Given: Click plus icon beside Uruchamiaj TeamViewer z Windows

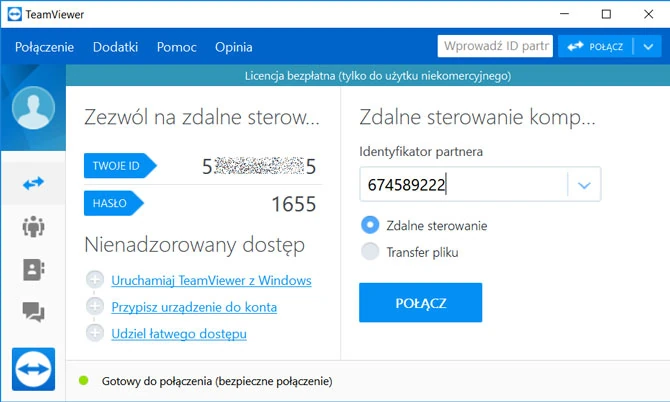Looking at the screenshot, I should click(95, 280).
